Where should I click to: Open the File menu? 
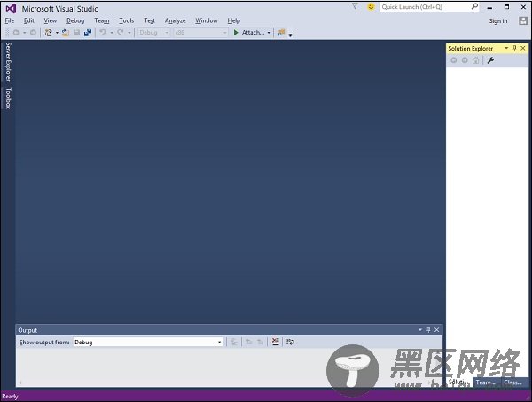(x=10, y=20)
